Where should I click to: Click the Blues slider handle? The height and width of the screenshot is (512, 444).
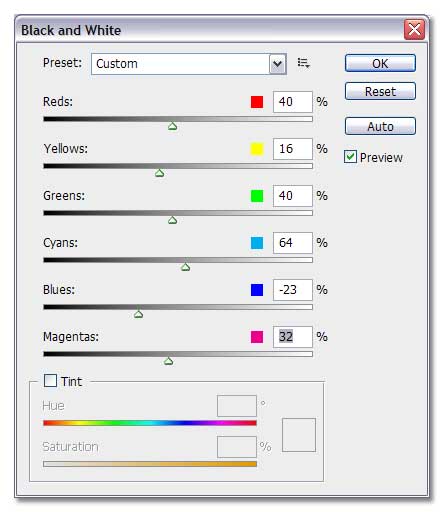(138, 314)
